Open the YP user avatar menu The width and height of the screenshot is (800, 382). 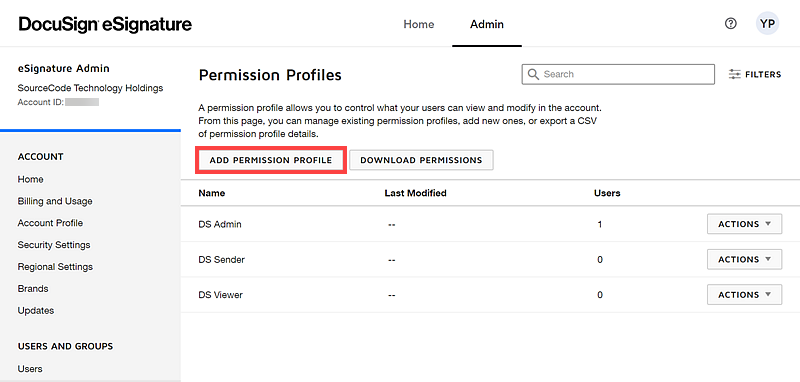coord(767,24)
